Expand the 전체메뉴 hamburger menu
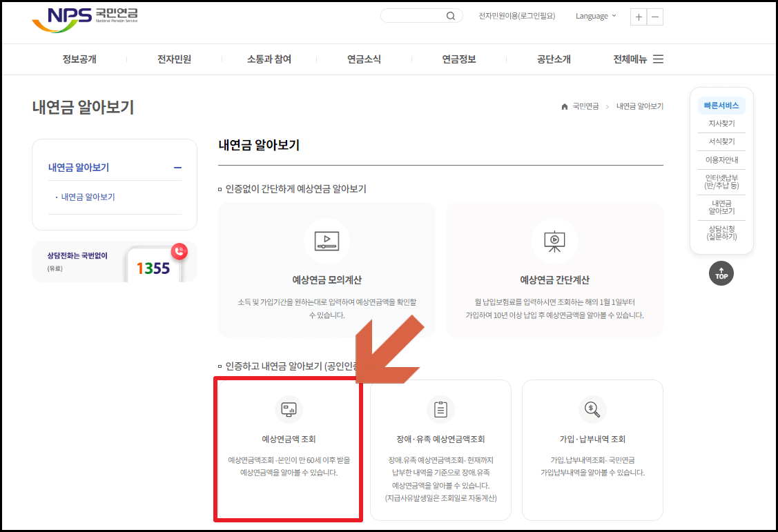778x532 pixels. pyautogui.click(x=658, y=59)
